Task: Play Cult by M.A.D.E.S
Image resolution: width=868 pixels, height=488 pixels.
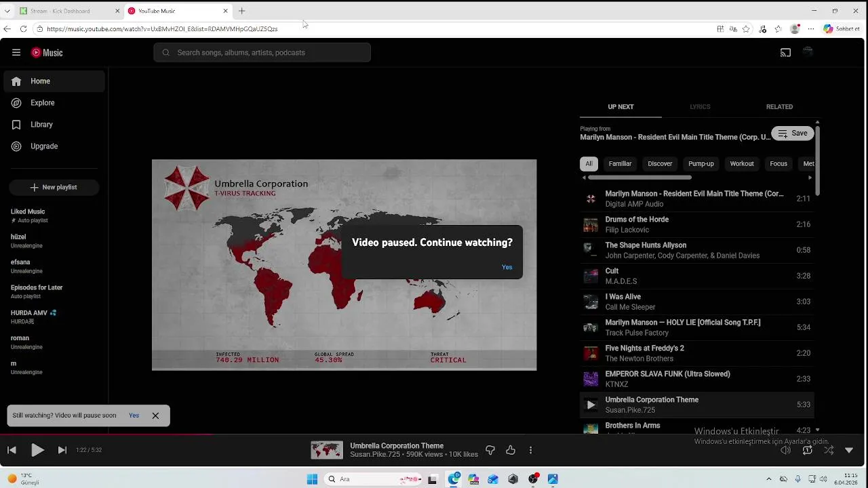Action: coord(697,276)
